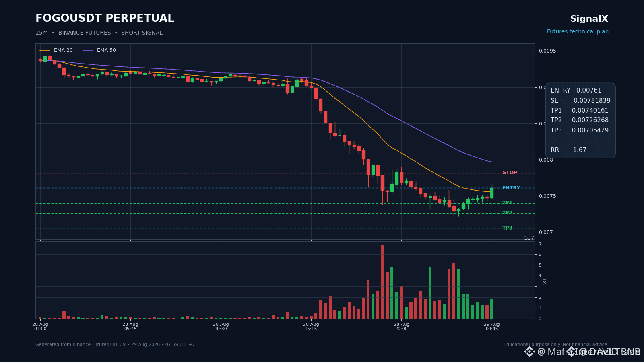The width and height of the screenshot is (644, 362).
Task: Click the 0.008 price axis label
Action: (546, 160)
